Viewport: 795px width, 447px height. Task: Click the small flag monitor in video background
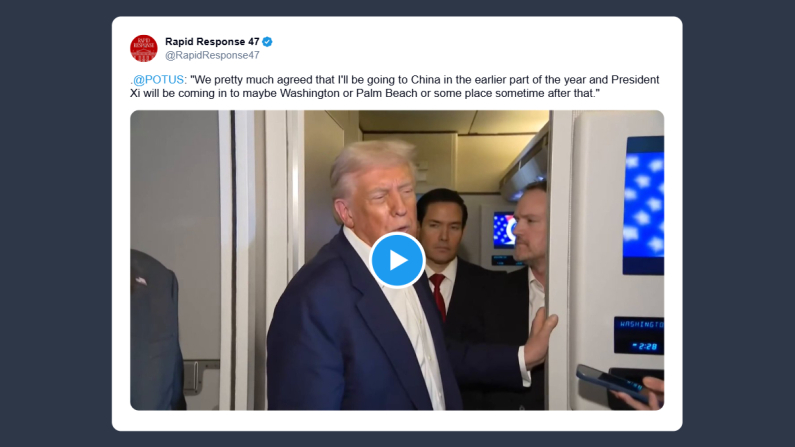[503, 230]
